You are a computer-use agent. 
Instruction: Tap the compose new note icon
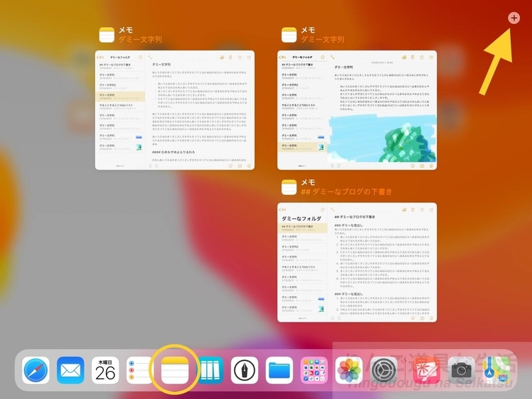430,58
